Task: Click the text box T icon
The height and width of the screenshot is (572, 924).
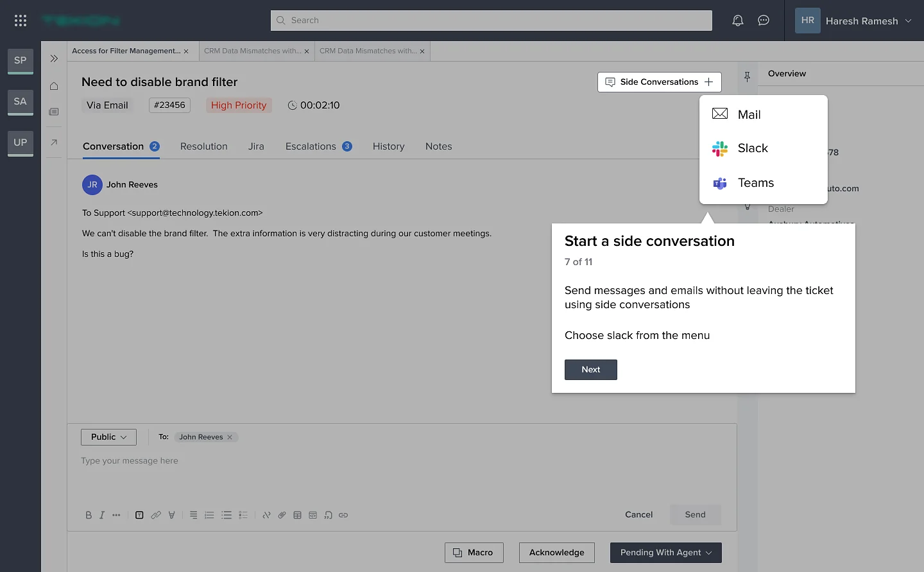Action: click(x=139, y=515)
